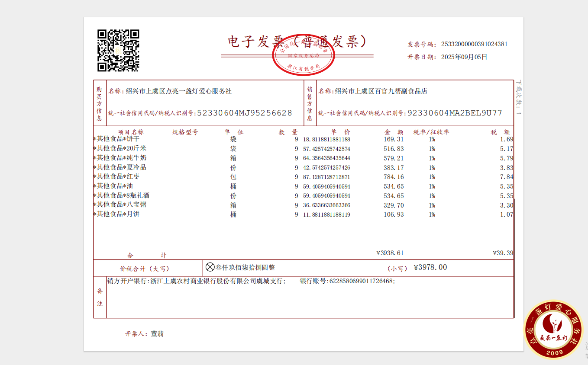The width and height of the screenshot is (588, 365).
Task: Click the 税额 column header
Action: click(x=501, y=132)
